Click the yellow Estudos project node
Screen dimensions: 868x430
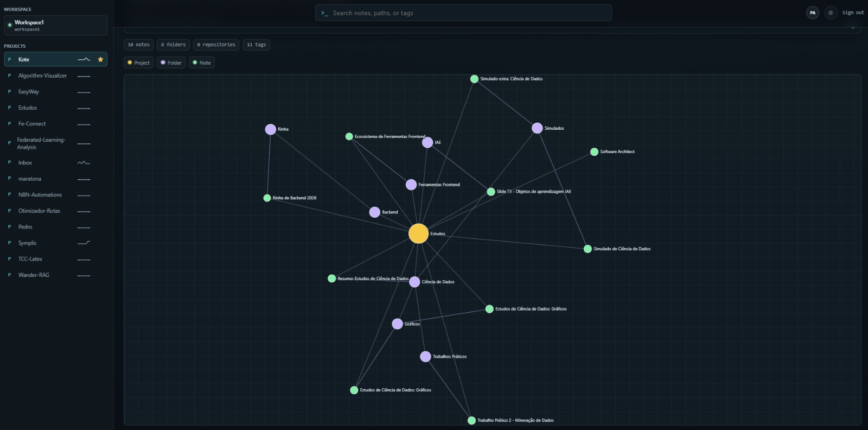point(418,234)
